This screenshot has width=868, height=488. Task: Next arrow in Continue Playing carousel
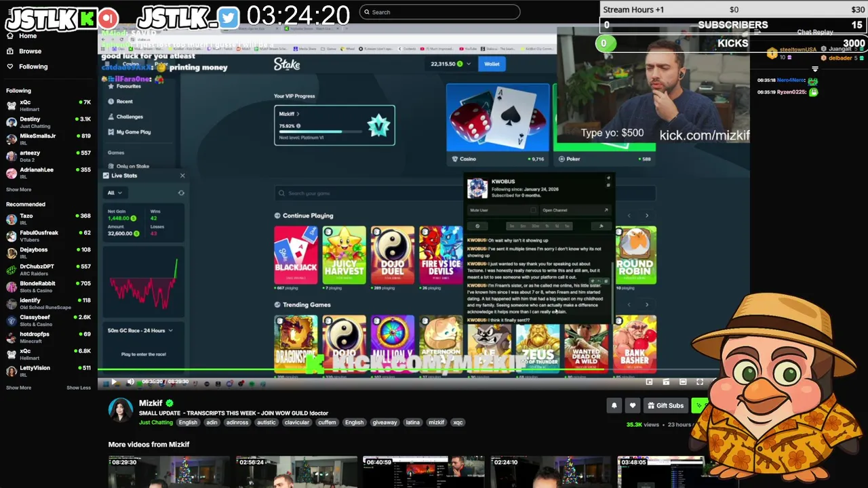(x=646, y=216)
